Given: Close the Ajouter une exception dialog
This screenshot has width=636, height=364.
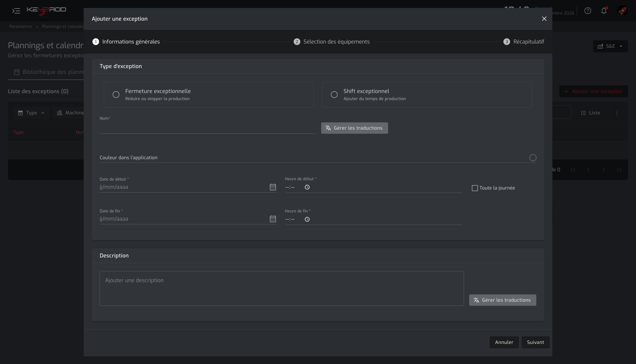Looking at the screenshot, I should pos(544,19).
